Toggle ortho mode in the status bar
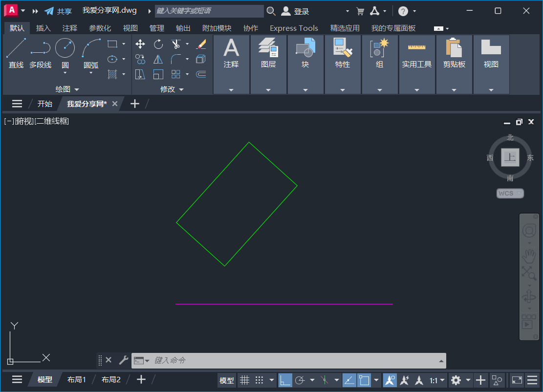Screen dimensions: 543x392 (285, 380)
